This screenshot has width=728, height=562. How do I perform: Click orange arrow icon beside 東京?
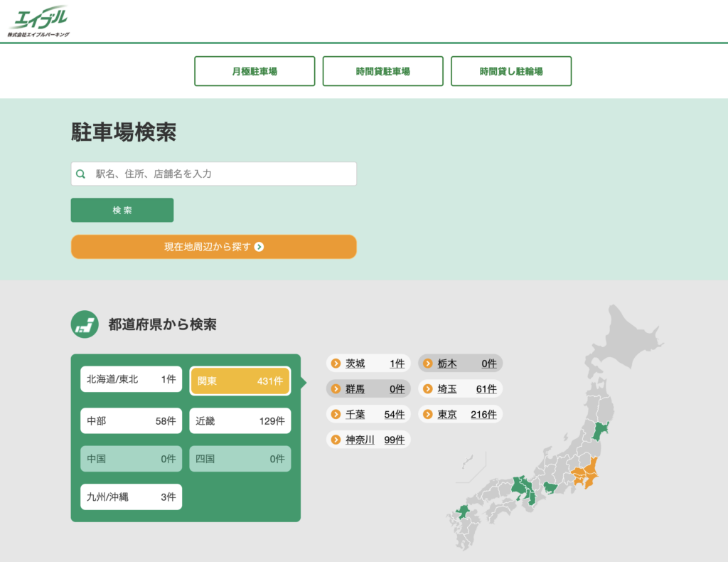[x=428, y=414]
